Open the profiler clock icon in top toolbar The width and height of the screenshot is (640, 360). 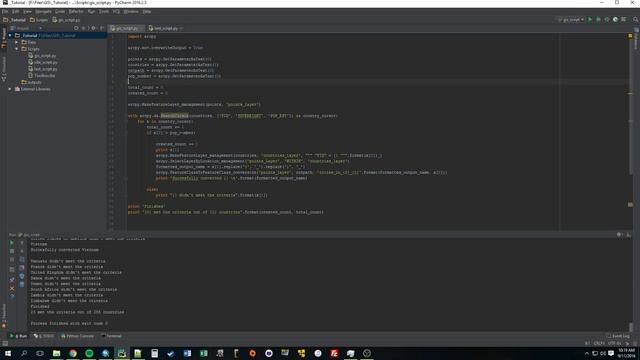[615, 20]
